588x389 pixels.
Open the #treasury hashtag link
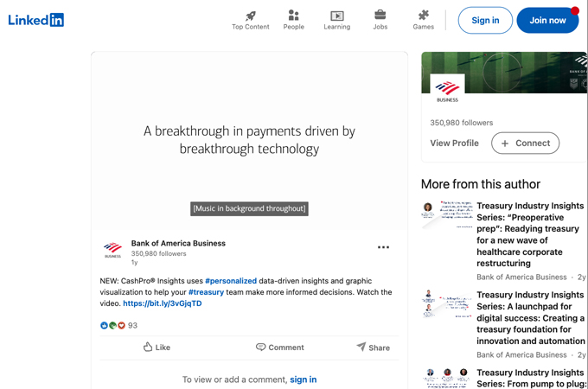click(206, 292)
